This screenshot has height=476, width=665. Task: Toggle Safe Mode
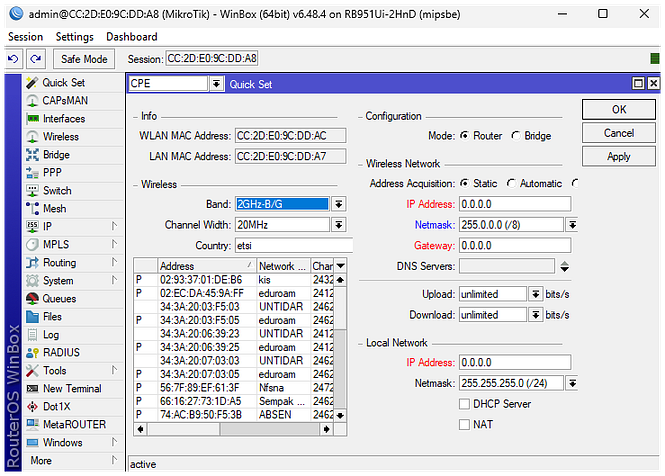point(84,59)
